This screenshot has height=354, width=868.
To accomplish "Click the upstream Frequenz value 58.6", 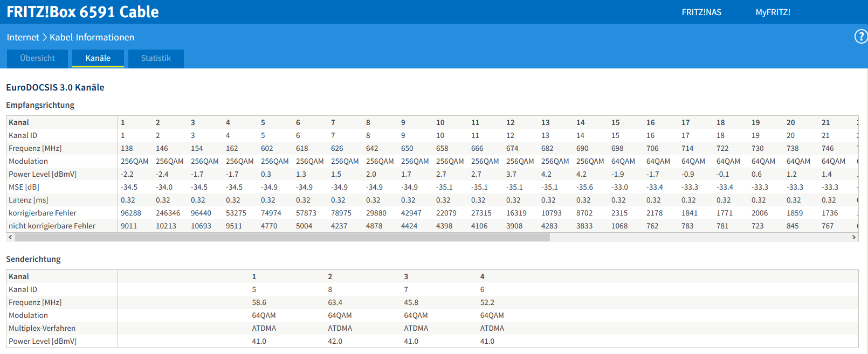I will [x=259, y=302].
